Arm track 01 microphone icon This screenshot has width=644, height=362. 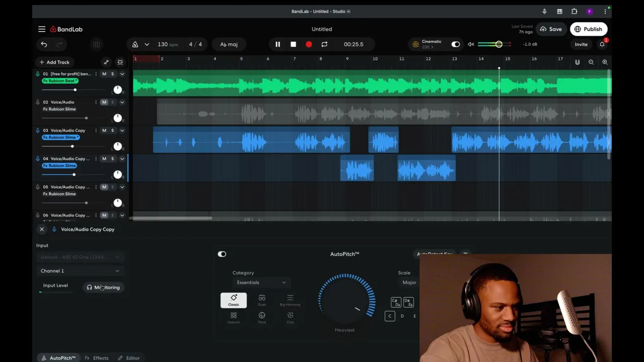(x=38, y=74)
